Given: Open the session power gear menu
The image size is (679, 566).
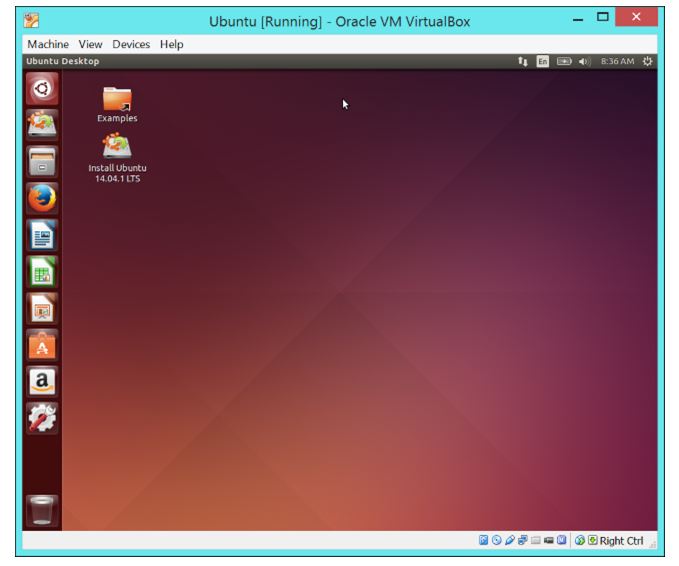Looking at the screenshot, I should pos(647,61).
